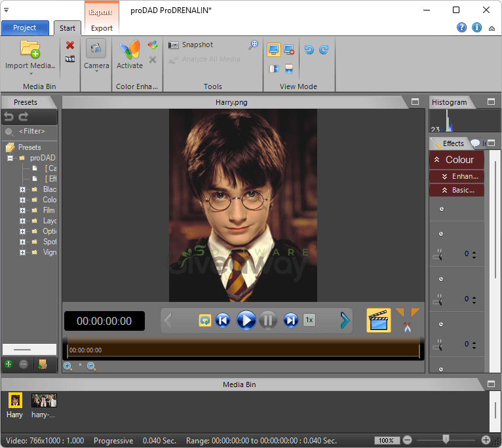Image resolution: width=502 pixels, height=448 pixels.
Task: Jump to start of clip
Action: tap(223, 320)
